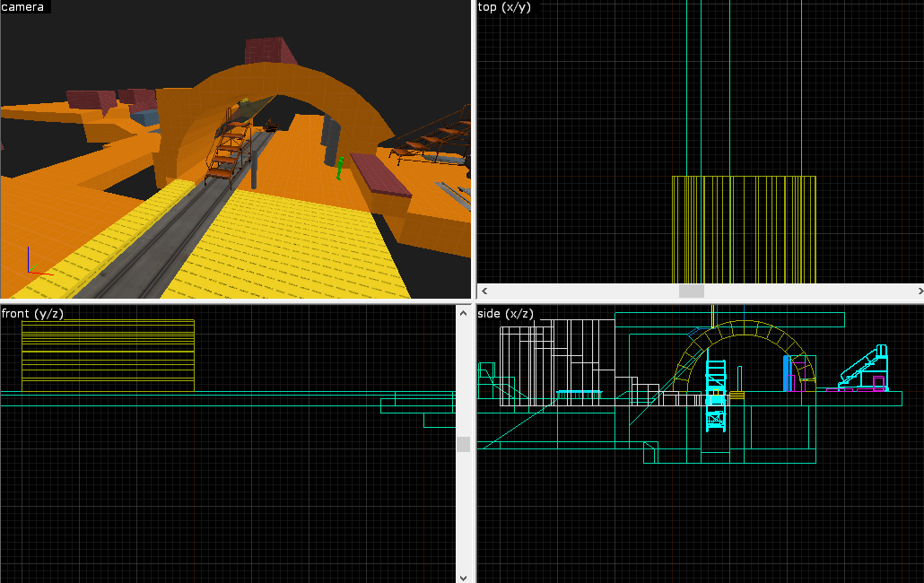The width and height of the screenshot is (924, 583).
Task: Click left scroll arrow in top view
Action: click(485, 291)
